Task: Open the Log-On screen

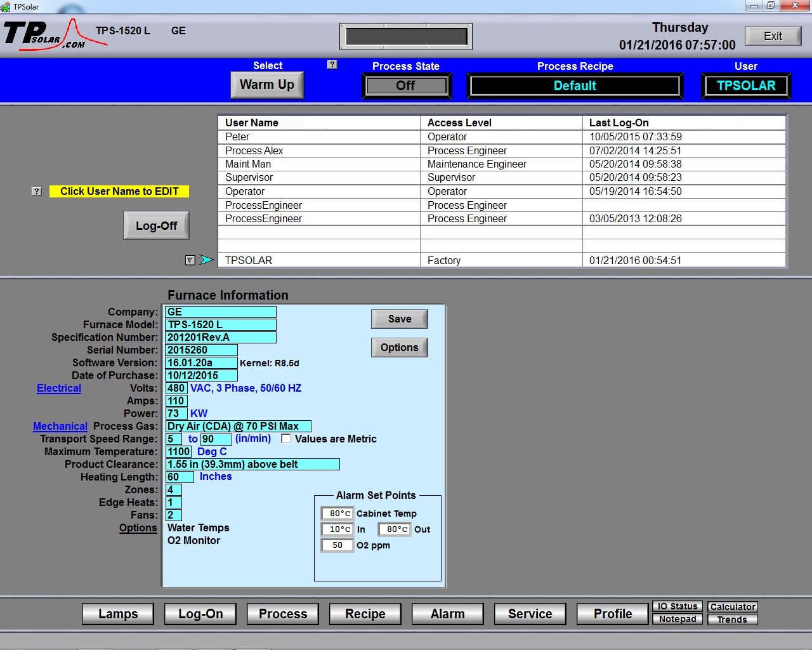Action: tap(200, 614)
